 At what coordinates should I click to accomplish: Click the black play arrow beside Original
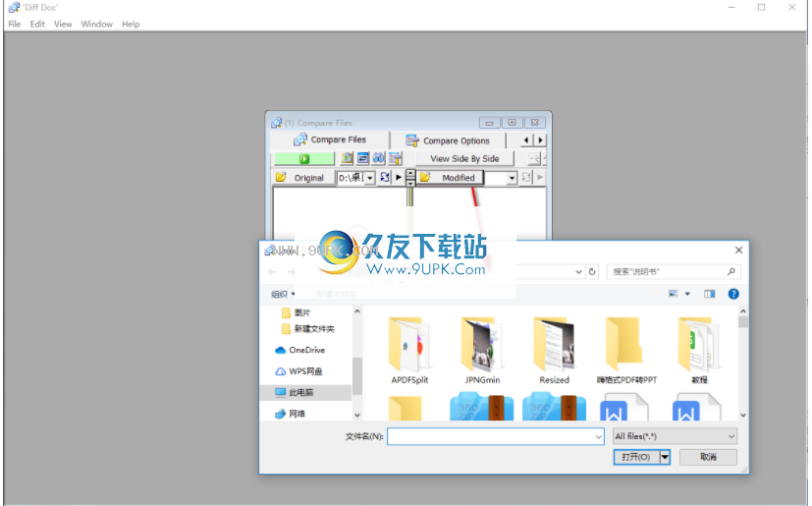point(399,177)
